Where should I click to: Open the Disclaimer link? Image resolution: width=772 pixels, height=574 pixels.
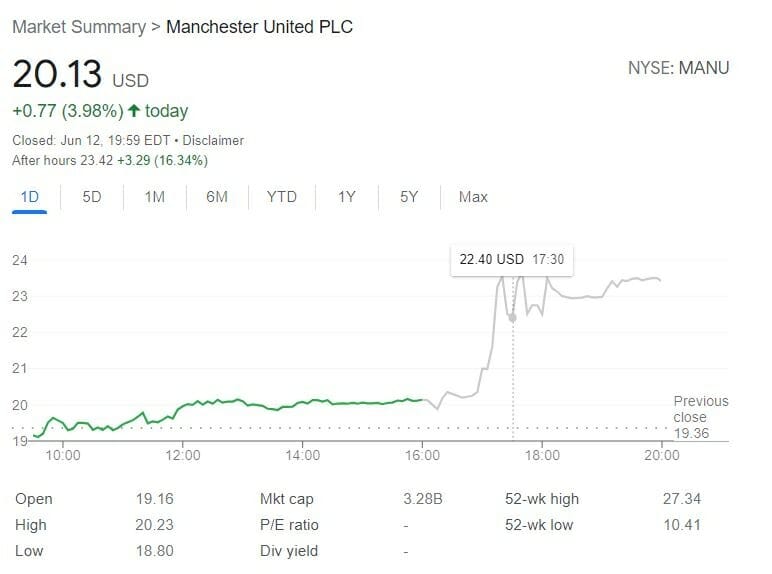click(213, 141)
